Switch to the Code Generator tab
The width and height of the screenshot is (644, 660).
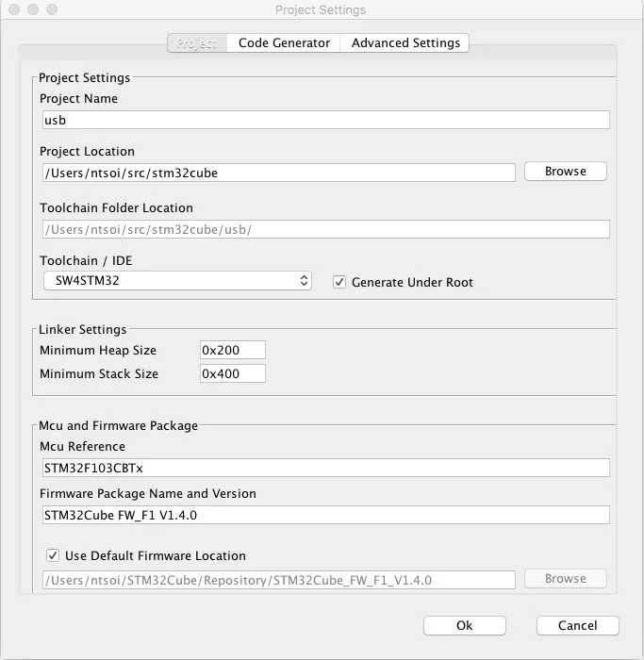tap(284, 43)
